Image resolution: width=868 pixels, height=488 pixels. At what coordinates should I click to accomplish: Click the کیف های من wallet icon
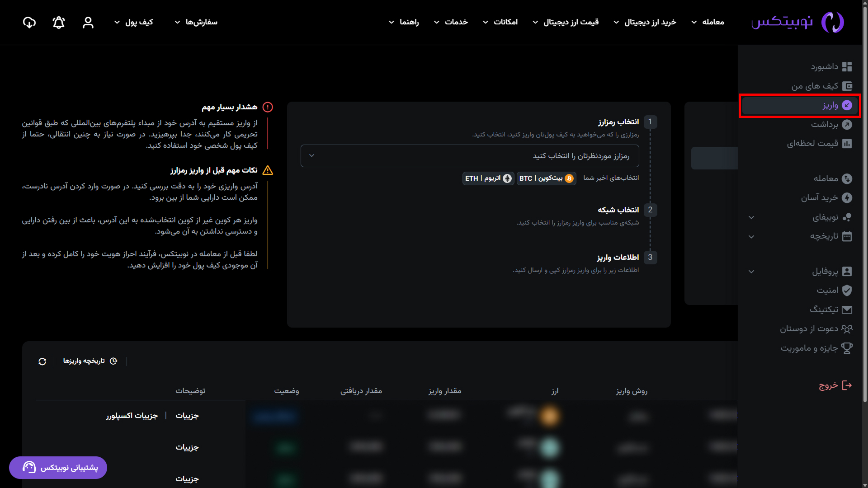[x=847, y=86]
